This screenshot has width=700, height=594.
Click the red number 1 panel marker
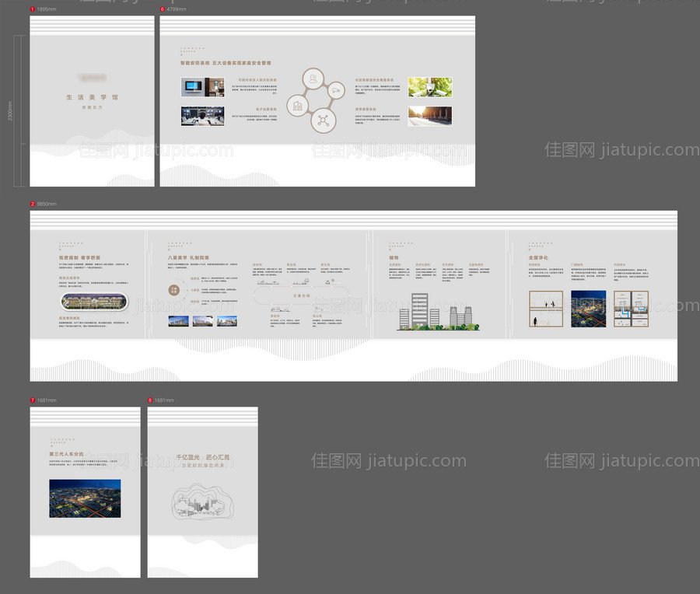[32, 9]
